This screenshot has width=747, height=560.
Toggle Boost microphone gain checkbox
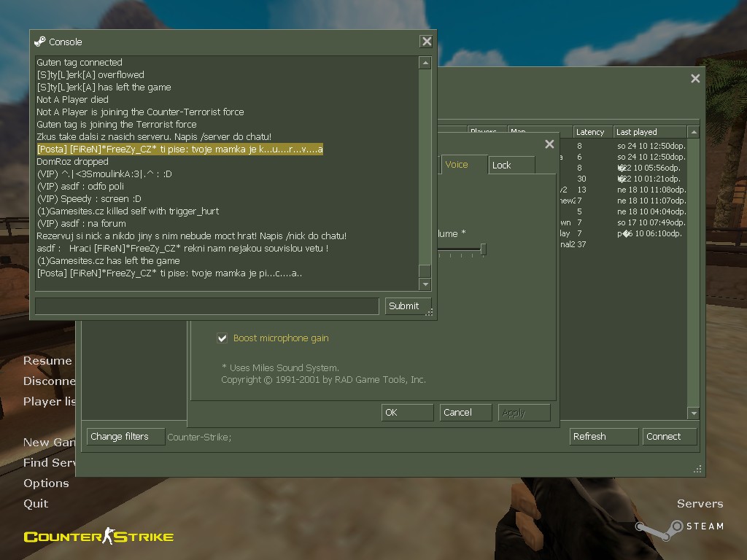tap(222, 338)
